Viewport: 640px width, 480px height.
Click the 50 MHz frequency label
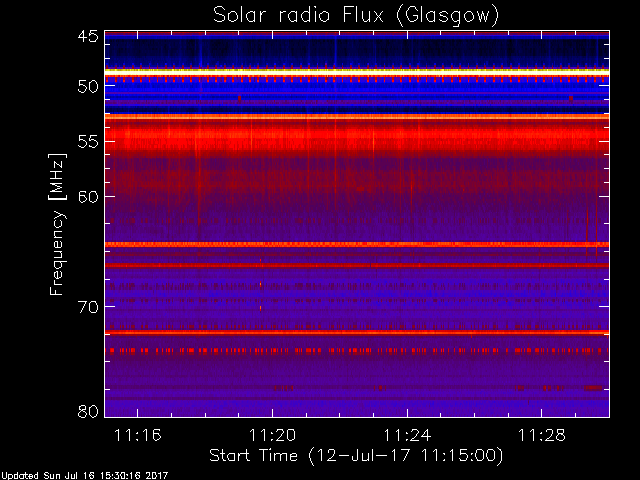pos(88,86)
